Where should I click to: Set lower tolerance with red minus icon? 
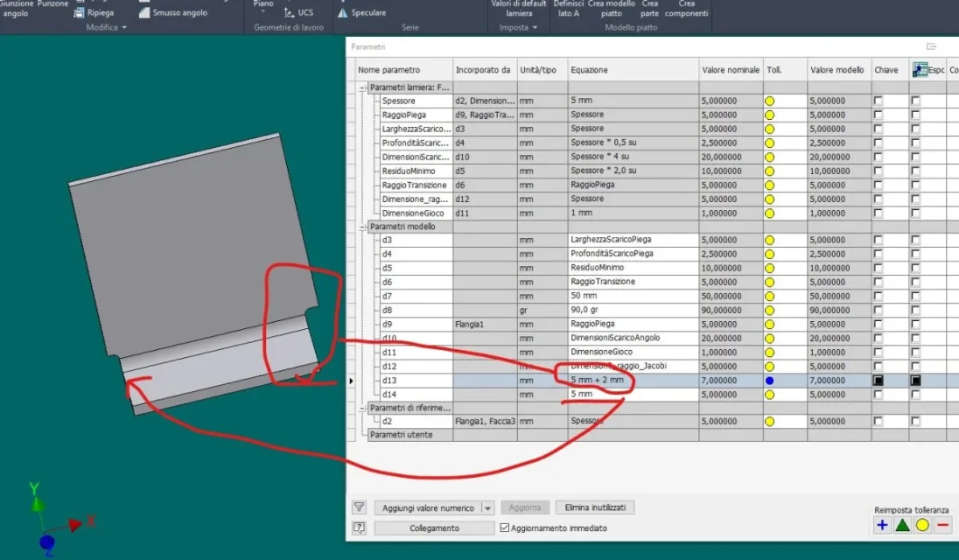coord(942,524)
